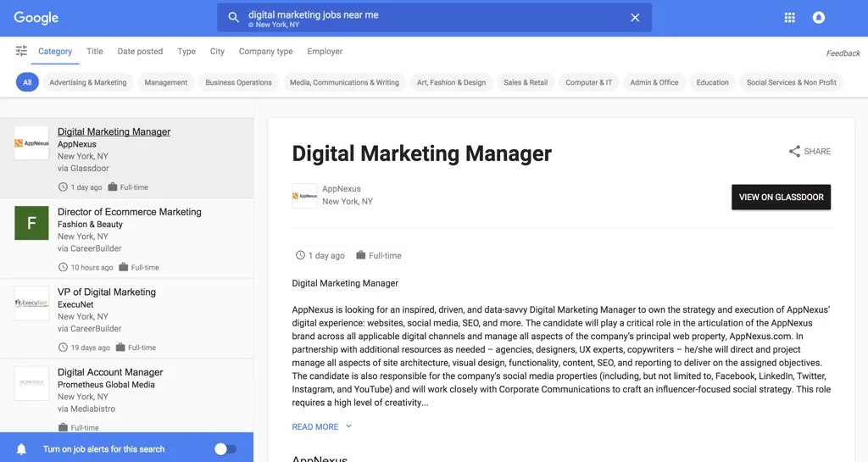Click the AppNexus logo in the job list
Image resolution: width=868 pixels, height=462 pixels.
(x=31, y=143)
